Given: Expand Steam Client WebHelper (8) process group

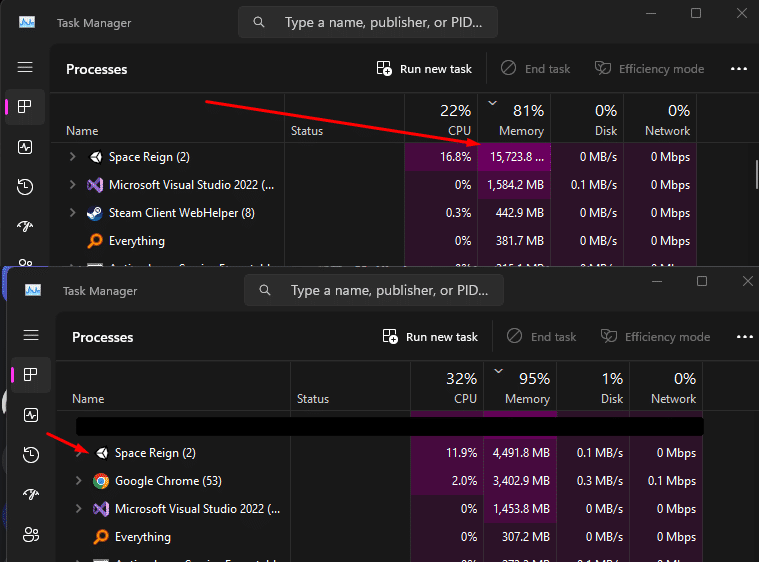Looking at the screenshot, I should (x=73, y=213).
